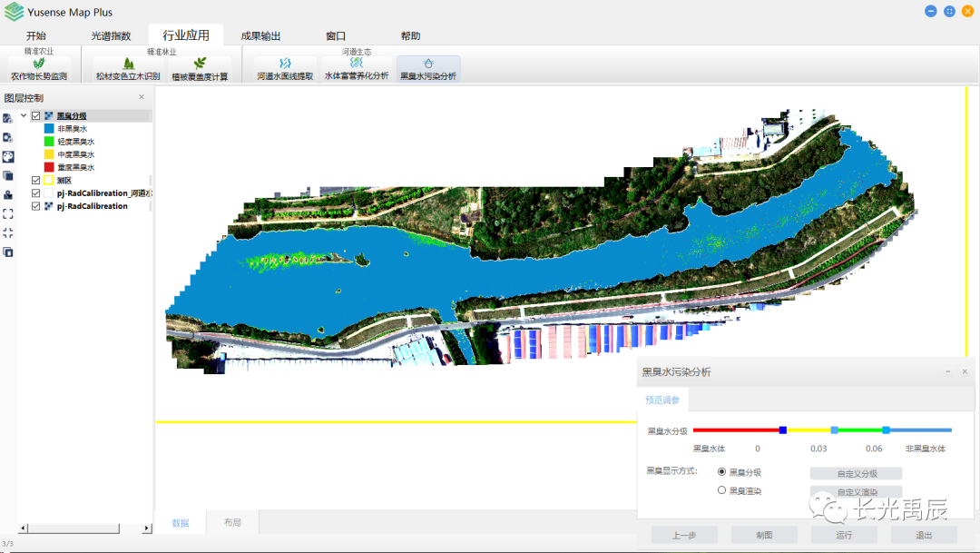Click the 自定义分级 custom grading button
980x553 pixels.
click(856, 473)
